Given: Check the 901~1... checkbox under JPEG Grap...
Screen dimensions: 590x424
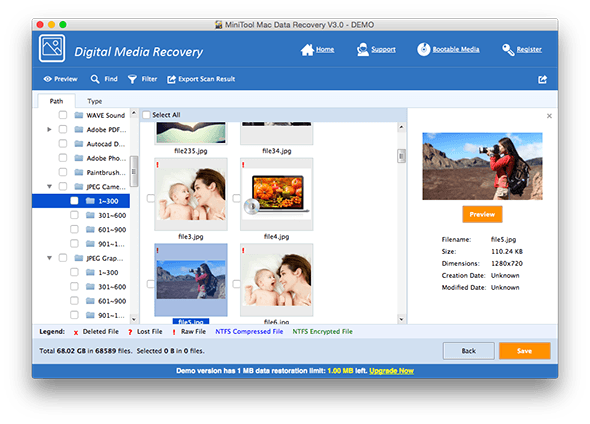Looking at the screenshot, I should click(x=75, y=315).
